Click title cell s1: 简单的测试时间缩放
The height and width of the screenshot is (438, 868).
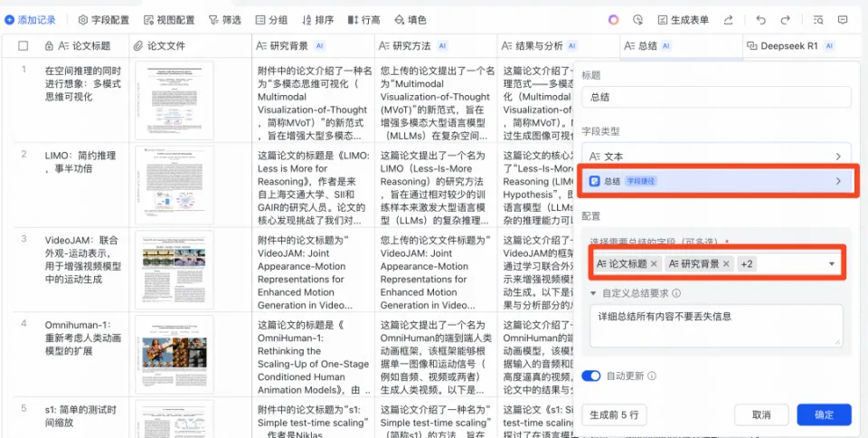(83, 416)
